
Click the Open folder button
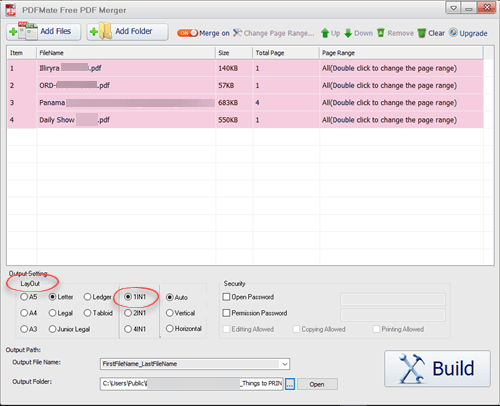point(317,384)
